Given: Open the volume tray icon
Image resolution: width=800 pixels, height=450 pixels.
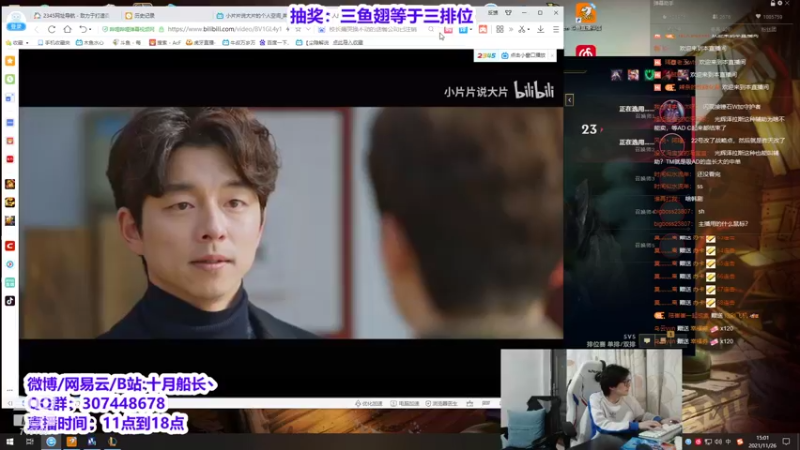Looking at the screenshot, I should pos(718,442).
